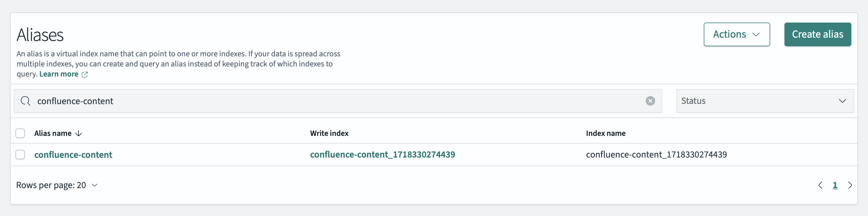
Task: Change the Rows per page setting
Action: [57, 185]
